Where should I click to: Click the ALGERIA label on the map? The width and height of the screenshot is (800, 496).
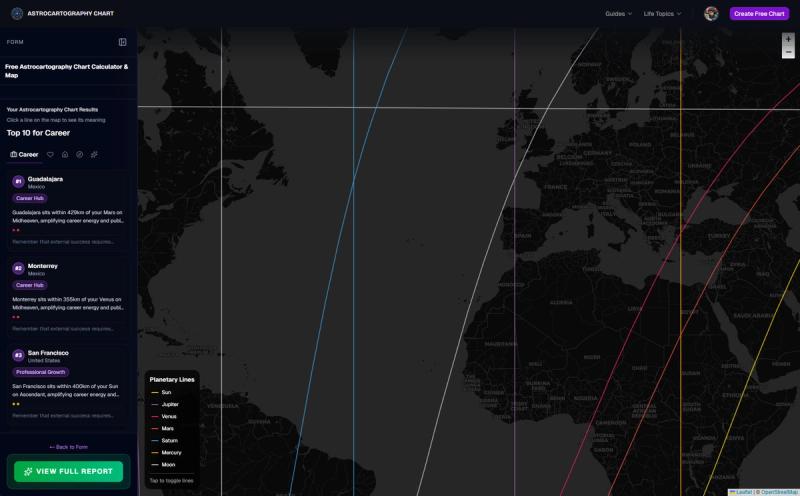point(561,303)
